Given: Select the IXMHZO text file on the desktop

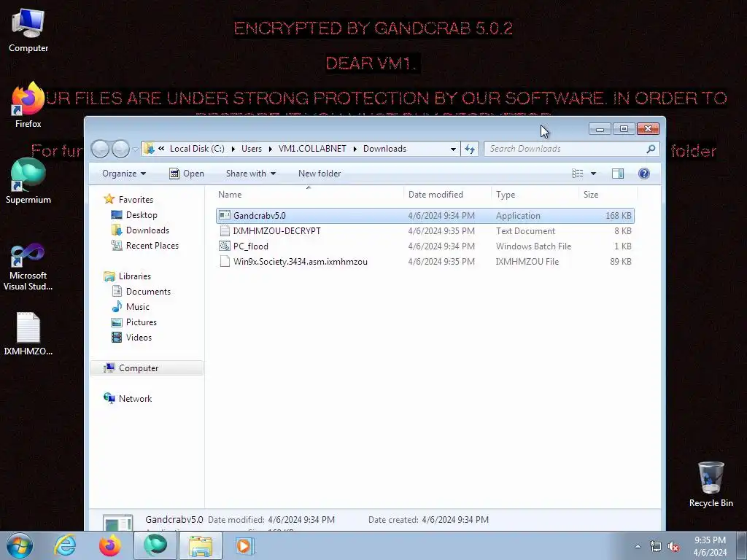Looking at the screenshot, I should coord(28,334).
